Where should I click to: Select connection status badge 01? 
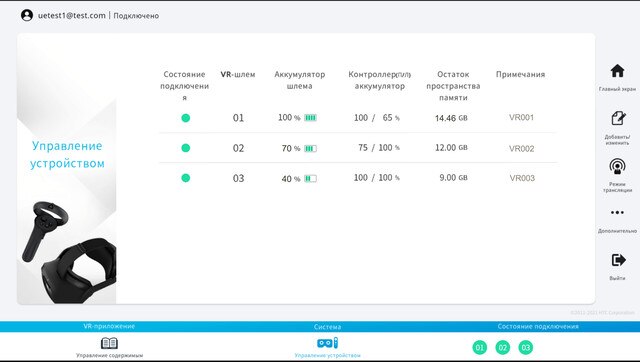pos(480,347)
